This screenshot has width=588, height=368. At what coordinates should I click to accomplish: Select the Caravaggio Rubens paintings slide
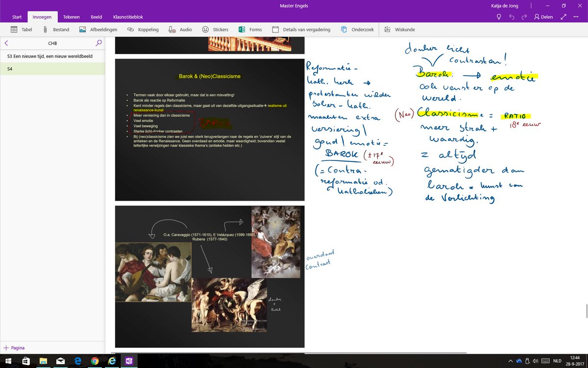[x=210, y=277]
